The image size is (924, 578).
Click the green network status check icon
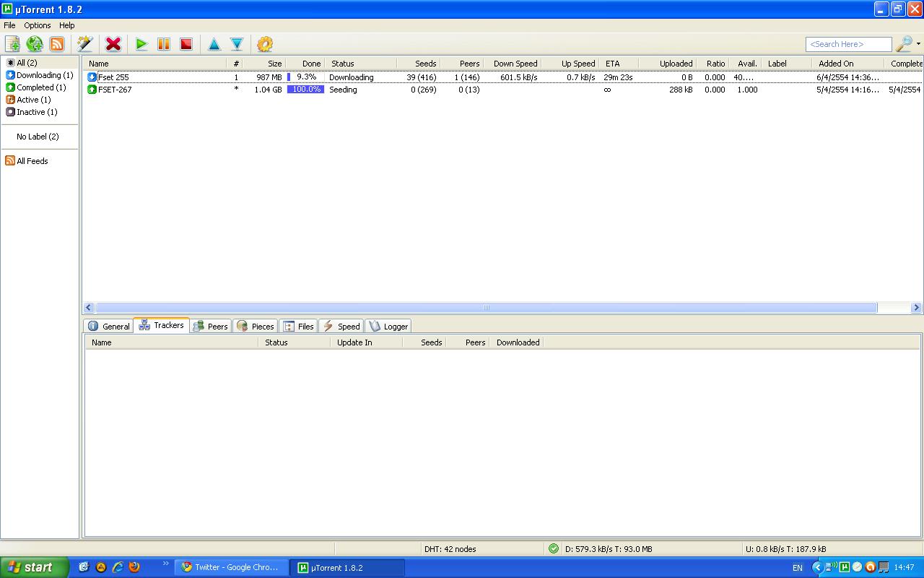(554, 549)
